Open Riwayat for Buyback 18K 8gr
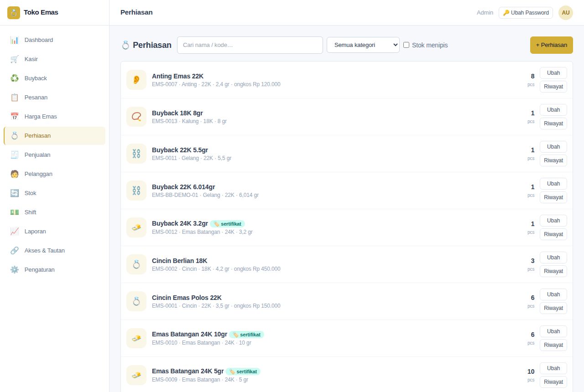 553,124
